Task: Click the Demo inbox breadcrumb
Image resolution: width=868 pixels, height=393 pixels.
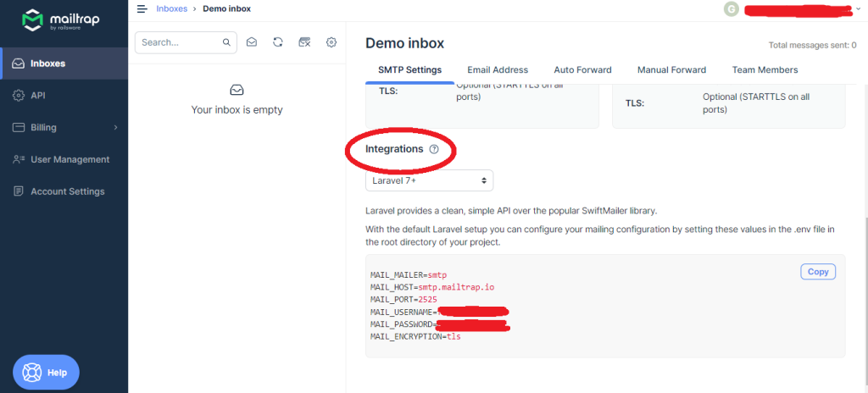Action: [x=227, y=8]
